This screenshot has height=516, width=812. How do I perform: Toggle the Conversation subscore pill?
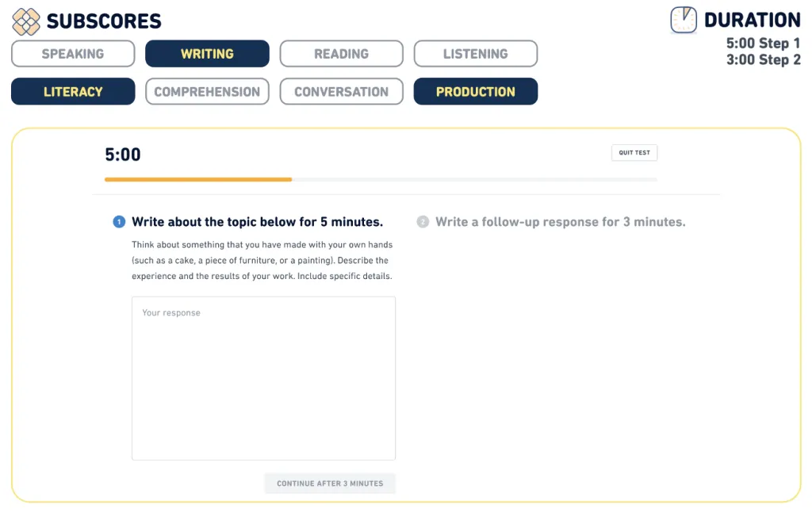(341, 92)
